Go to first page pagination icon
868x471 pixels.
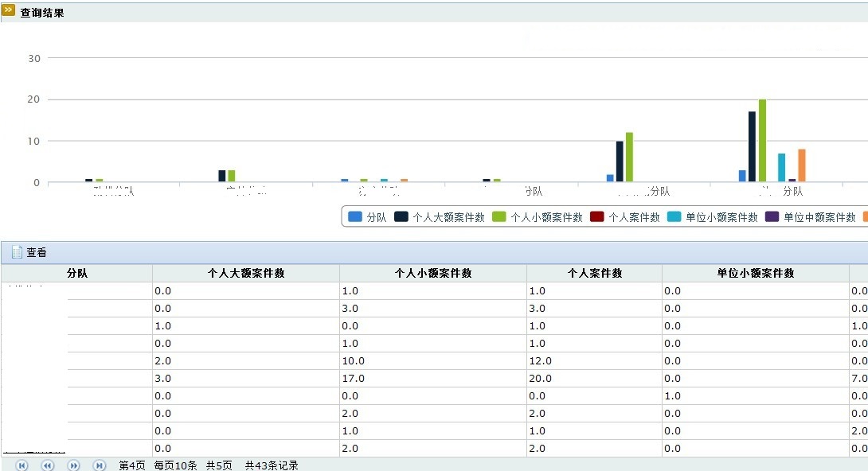point(22,465)
